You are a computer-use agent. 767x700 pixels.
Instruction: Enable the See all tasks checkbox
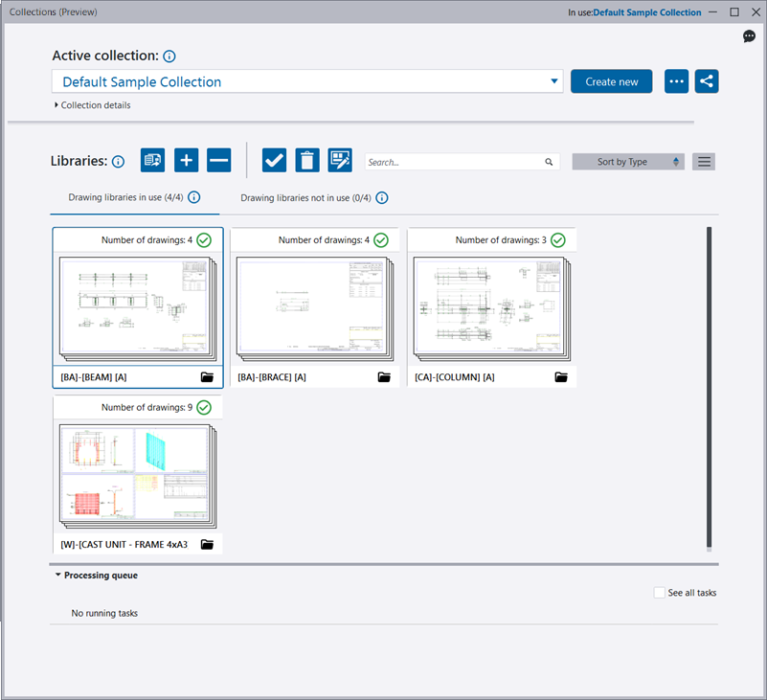point(660,593)
